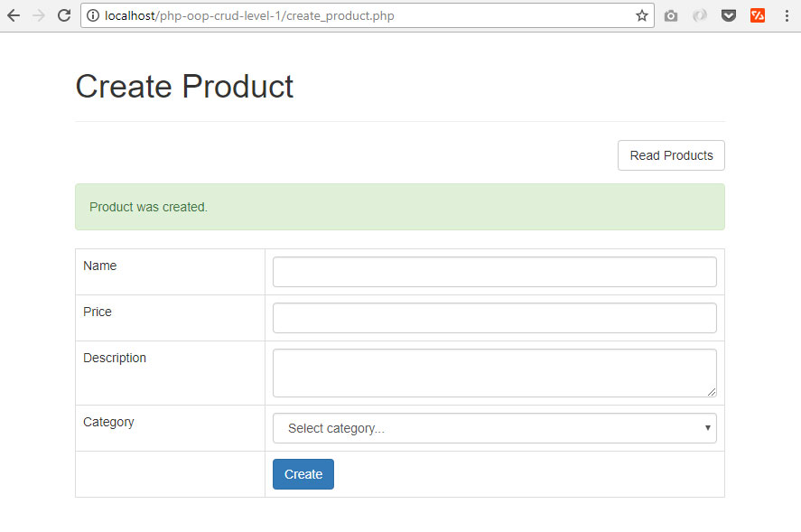View site information icon in address bar

coord(95,15)
